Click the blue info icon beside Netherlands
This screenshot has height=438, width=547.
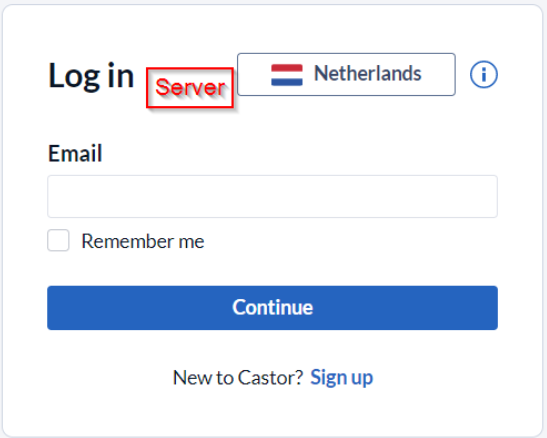(484, 74)
